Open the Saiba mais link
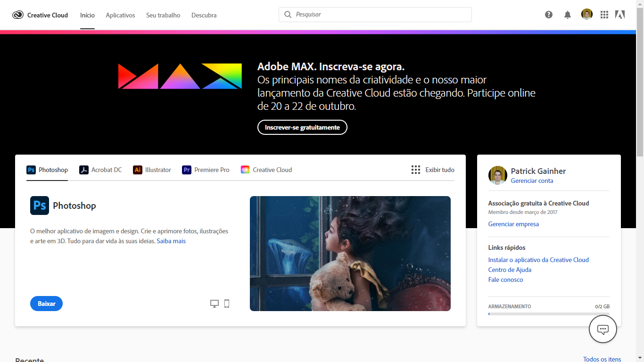644x362 pixels. 171,241
